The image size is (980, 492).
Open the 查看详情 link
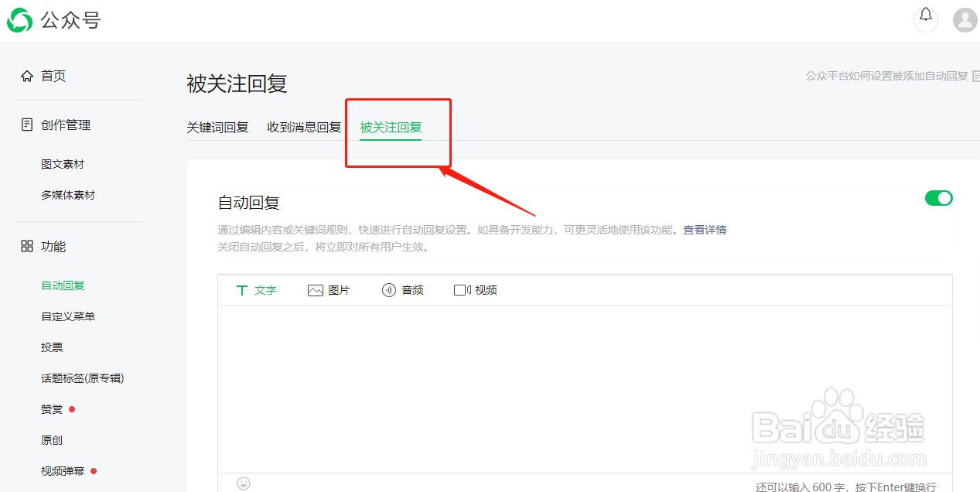[x=704, y=230]
